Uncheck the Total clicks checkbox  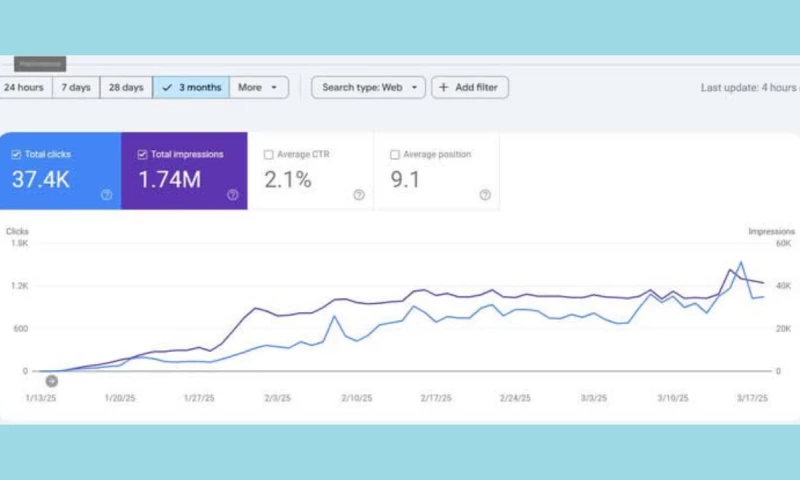(x=16, y=155)
